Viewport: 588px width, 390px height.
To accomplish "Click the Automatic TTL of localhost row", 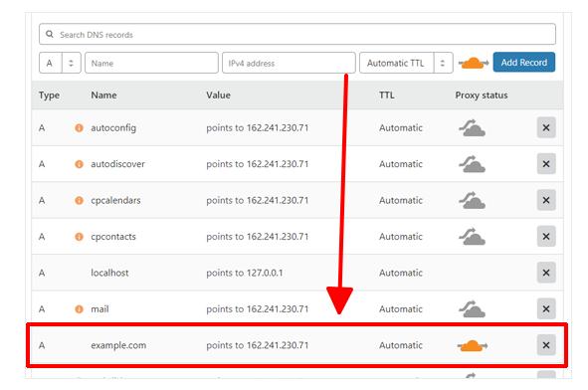I will (401, 273).
